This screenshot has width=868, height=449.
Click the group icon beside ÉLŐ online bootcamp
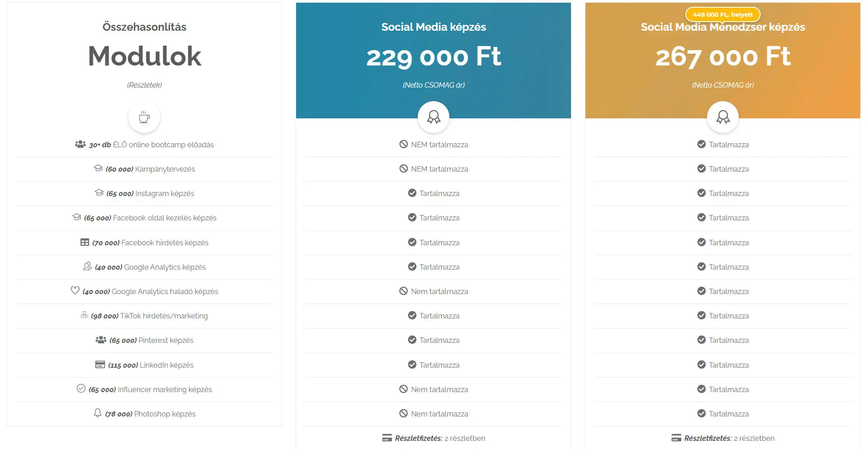tap(80, 144)
